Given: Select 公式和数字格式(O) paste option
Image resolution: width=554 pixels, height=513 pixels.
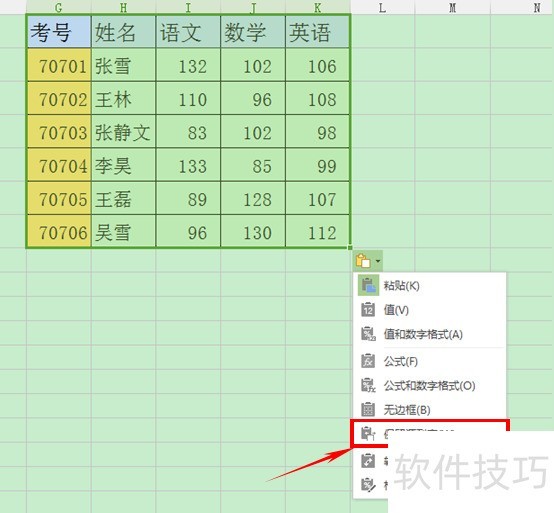Looking at the screenshot, I should tap(430, 385).
